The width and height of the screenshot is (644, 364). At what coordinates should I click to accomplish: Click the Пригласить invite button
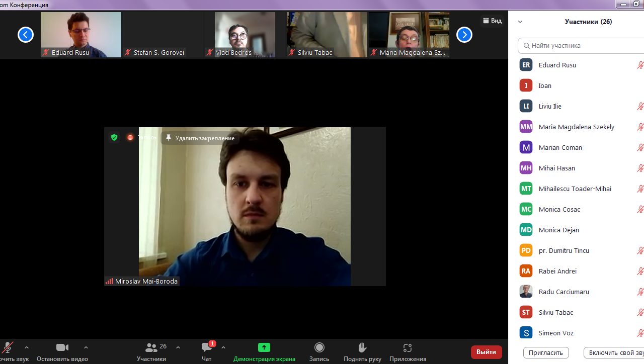(546, 352)
